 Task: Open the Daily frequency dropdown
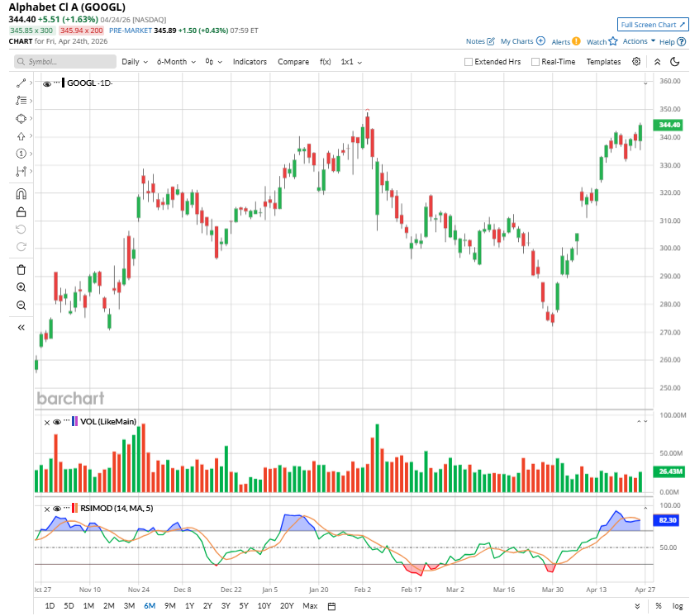[135, 62]
